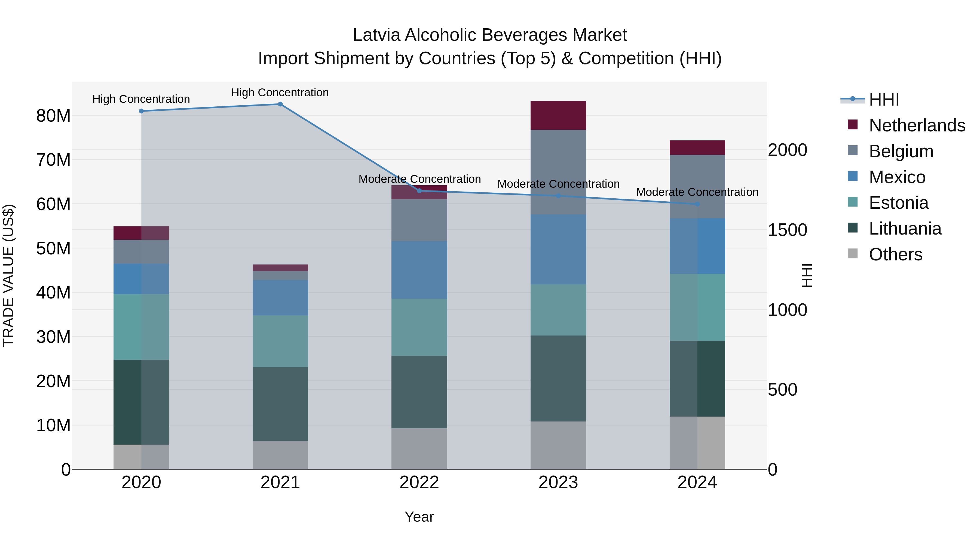Click the Lithuania segment of the 2021 bar
The image size is (980, 551).
[280, 404]
